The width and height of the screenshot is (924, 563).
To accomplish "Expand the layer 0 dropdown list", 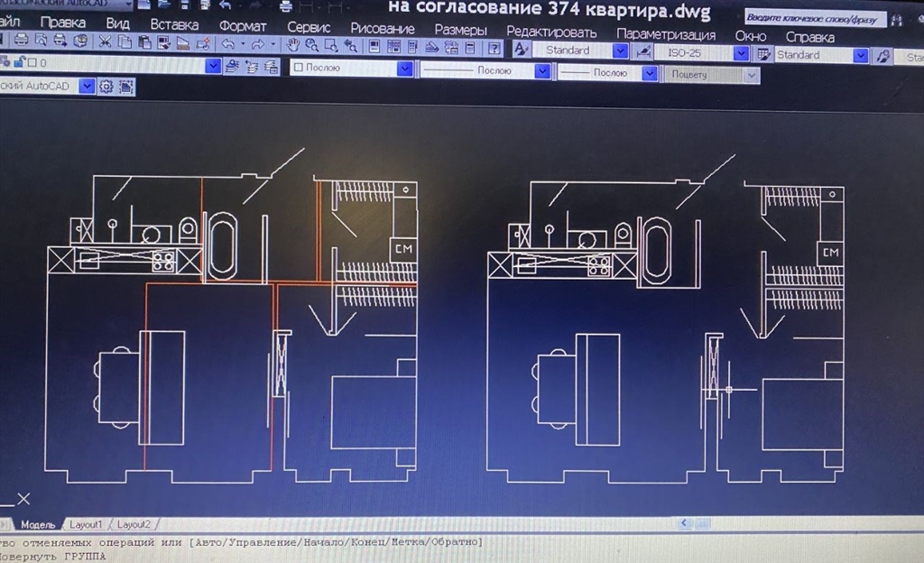I will point(213,65).
